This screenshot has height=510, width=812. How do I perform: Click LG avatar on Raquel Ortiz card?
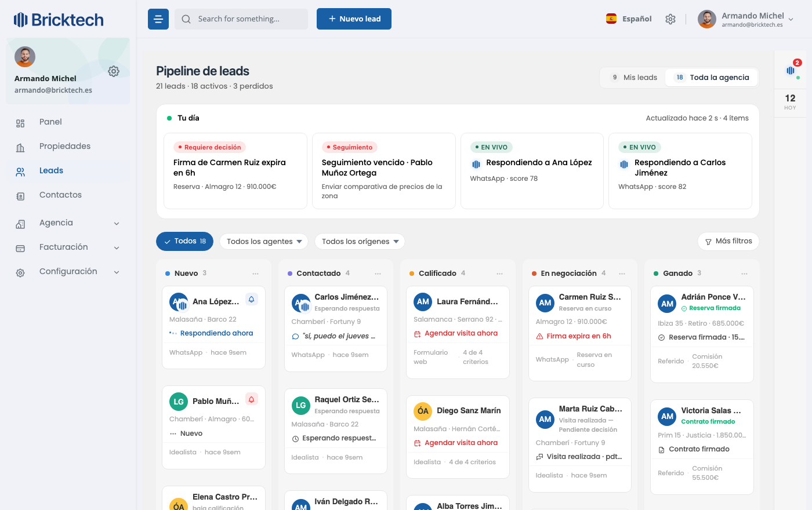click(x=300, y=406)
